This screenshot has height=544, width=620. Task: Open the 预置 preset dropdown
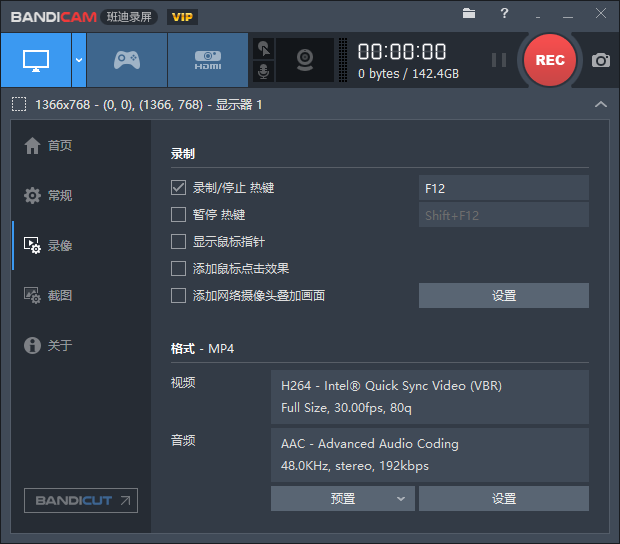[x=343, y=499]
